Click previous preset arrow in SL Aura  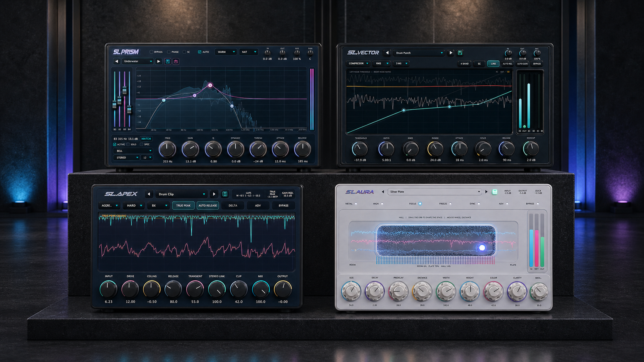(x=383, y=192)
